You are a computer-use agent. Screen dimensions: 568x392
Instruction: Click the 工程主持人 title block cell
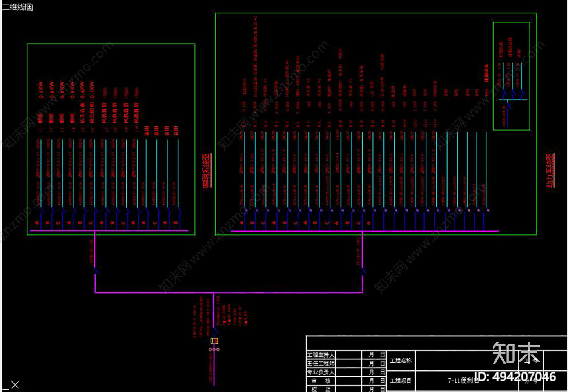point(321,354)
